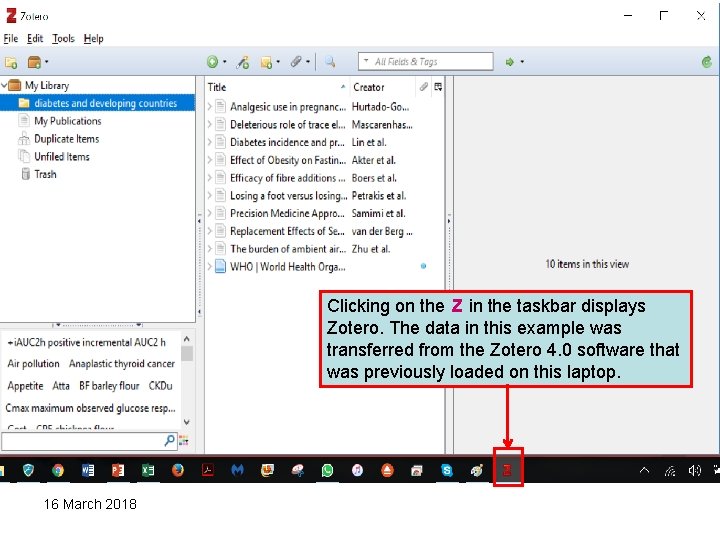Viewport: 720px width, 540px height.
Task: Open the Tools menu
Action: (x=63, y=39)
